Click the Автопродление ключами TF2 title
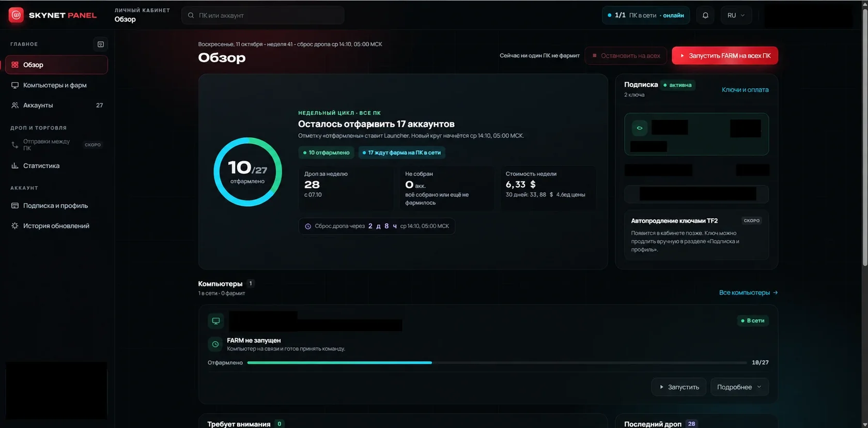This screenshot has width=868, height=428. [674, 221]
